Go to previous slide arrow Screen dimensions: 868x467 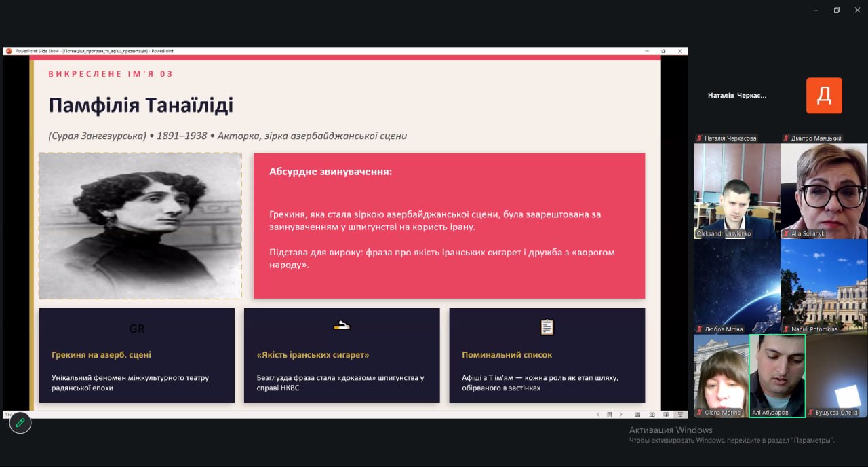coord(597,414)
